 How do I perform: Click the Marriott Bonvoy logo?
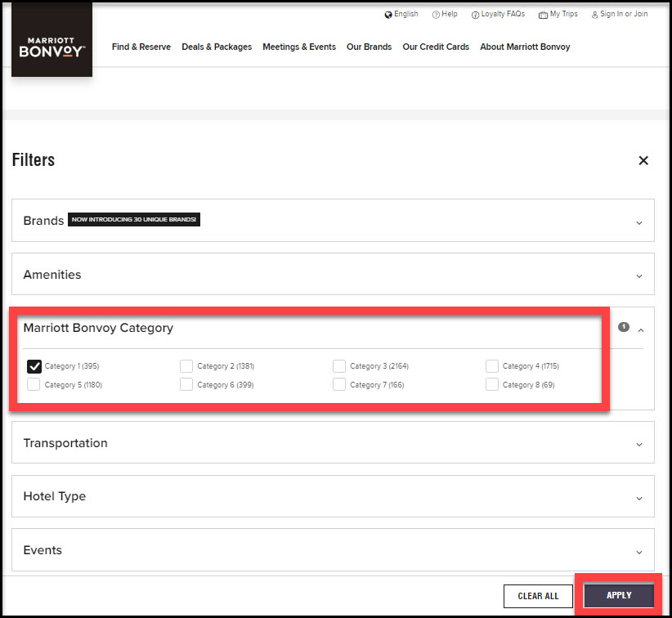click(x=52, y=40)
